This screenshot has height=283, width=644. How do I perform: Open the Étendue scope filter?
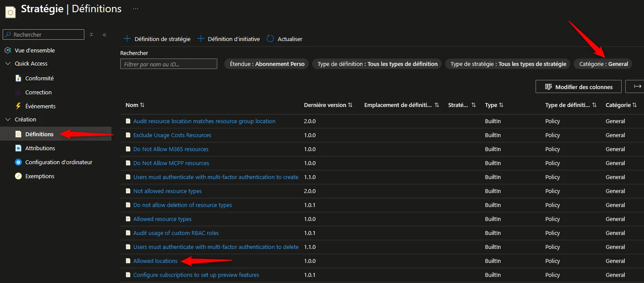point(267,64)
